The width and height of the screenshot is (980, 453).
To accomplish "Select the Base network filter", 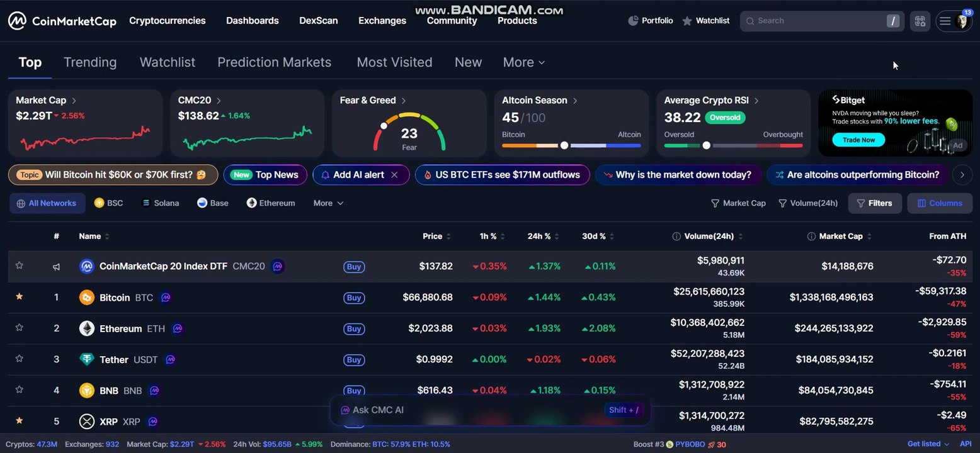I will 213,203.
